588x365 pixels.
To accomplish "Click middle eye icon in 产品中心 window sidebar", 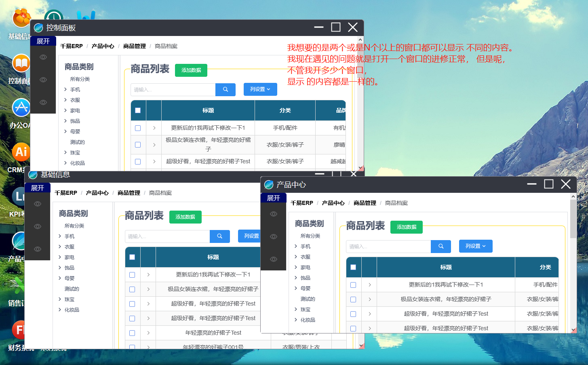I will coord(274,237).
